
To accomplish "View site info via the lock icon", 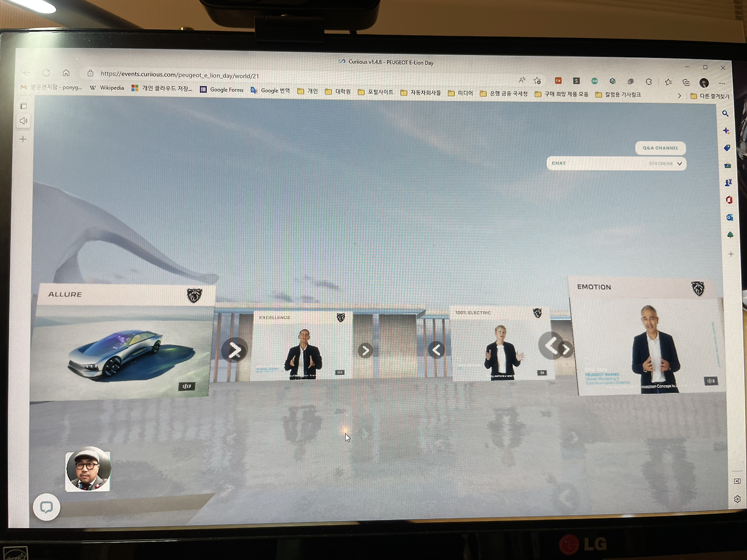I will pyautogui.click(x=90, y=73).
